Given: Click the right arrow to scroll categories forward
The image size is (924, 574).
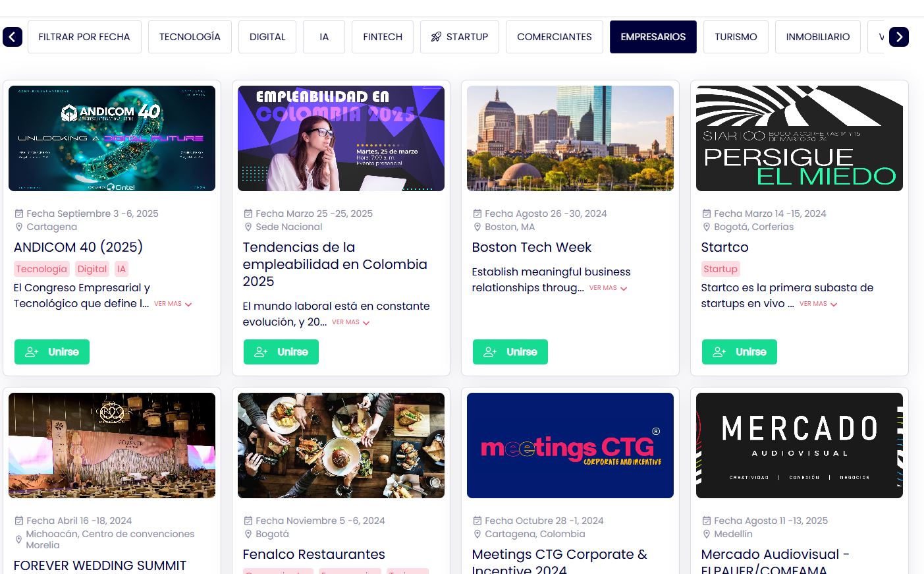Looking at the screenshot, I should point(899,37).
